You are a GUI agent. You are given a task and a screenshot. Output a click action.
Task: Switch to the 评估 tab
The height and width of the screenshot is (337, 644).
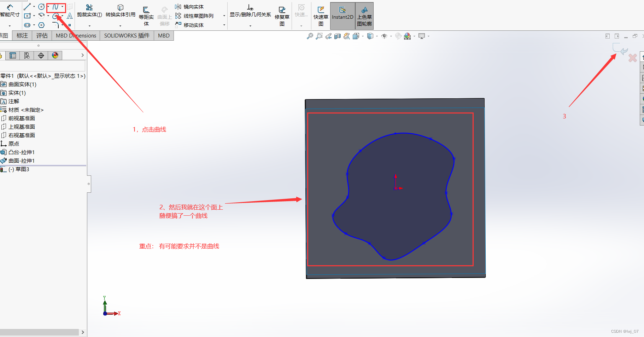(x=42, y=36)
